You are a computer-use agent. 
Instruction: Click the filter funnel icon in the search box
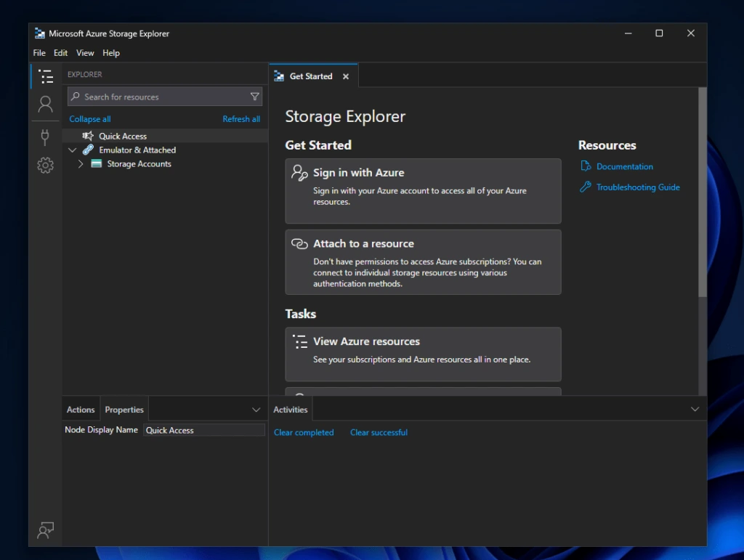(255, 97)
